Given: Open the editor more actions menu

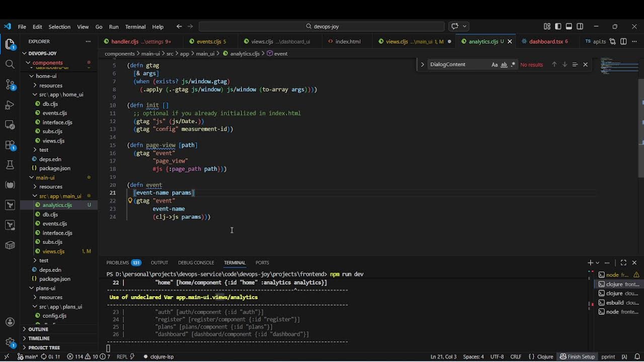Looking at the screenshot, I should 634,42.
